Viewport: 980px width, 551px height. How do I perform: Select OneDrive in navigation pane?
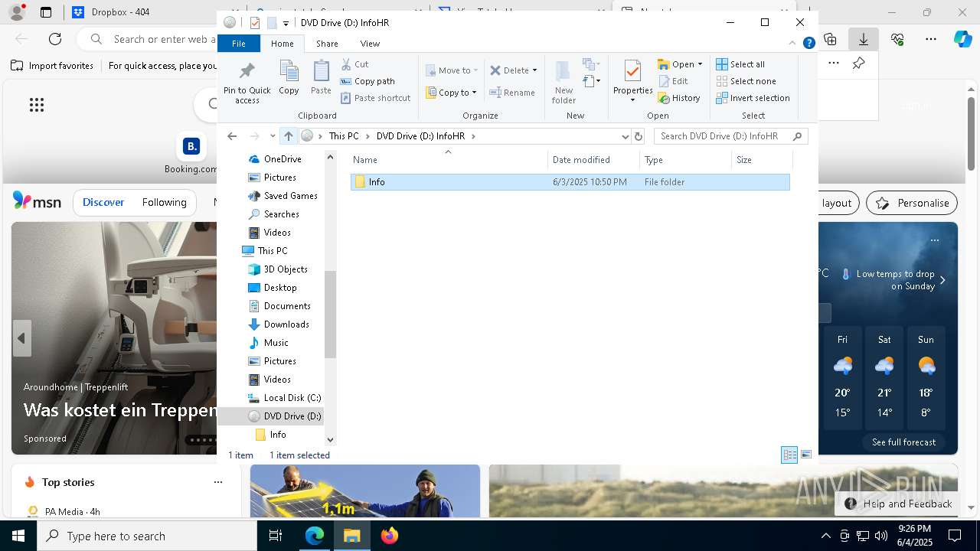pyautogui.click(x=282, y=159)
